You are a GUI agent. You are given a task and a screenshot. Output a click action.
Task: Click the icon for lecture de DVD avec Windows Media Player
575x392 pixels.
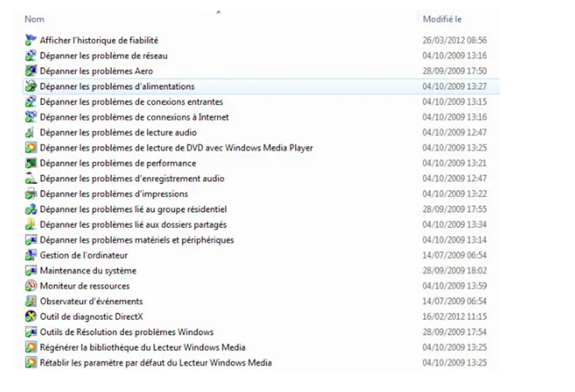click(31, 148)
